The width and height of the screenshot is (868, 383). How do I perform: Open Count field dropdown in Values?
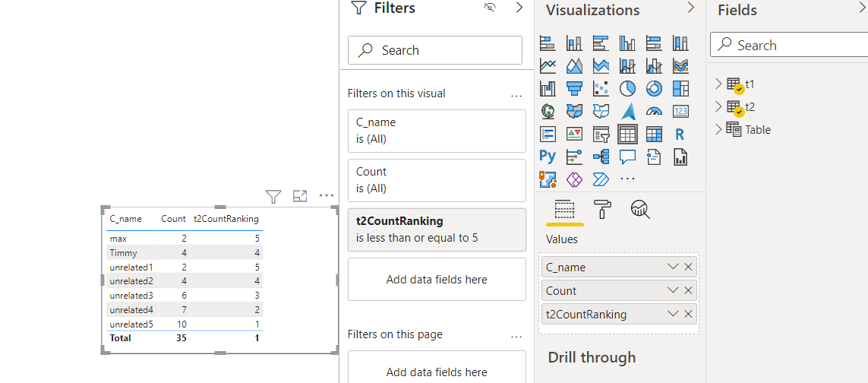(x=673, y=290)
